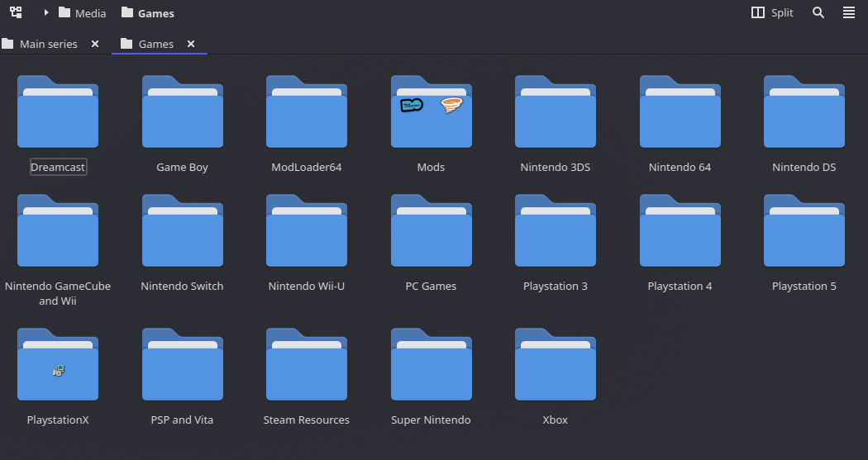Toggle Split view mode
The height and width of the screenshot is (460, 868).
click(771, 12)
